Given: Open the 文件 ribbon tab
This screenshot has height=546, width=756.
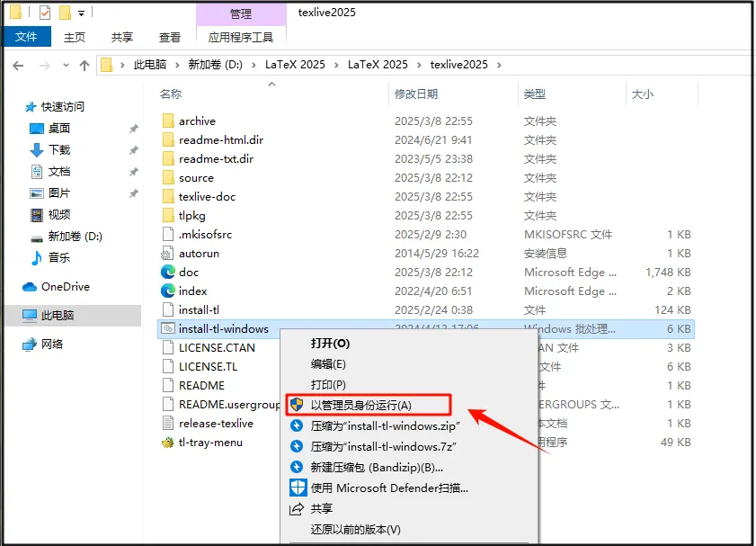Looking at the screenshot, I should click(x=26, y=37).
